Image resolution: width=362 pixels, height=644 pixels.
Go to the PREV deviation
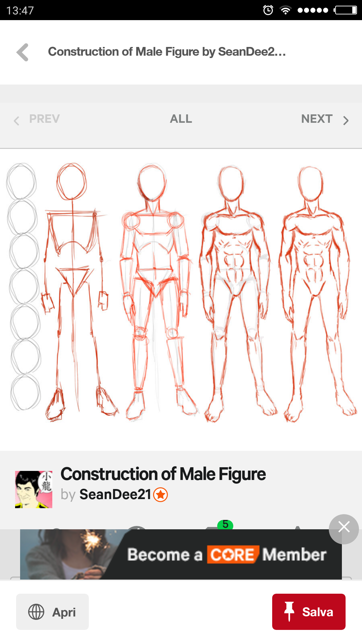click(x=44, y=119)
